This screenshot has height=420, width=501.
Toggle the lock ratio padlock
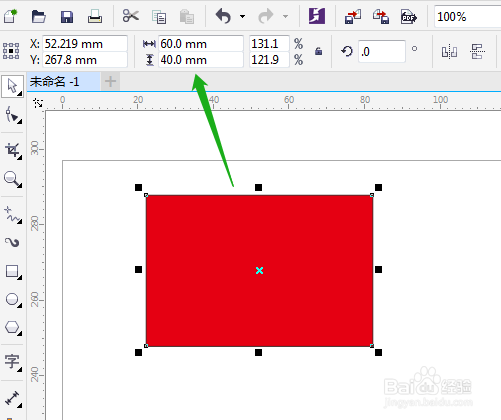tap(318, 51)
